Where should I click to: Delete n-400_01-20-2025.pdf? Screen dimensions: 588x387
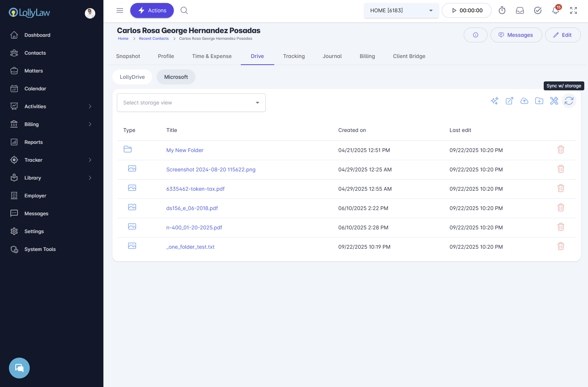coord(561,227)
